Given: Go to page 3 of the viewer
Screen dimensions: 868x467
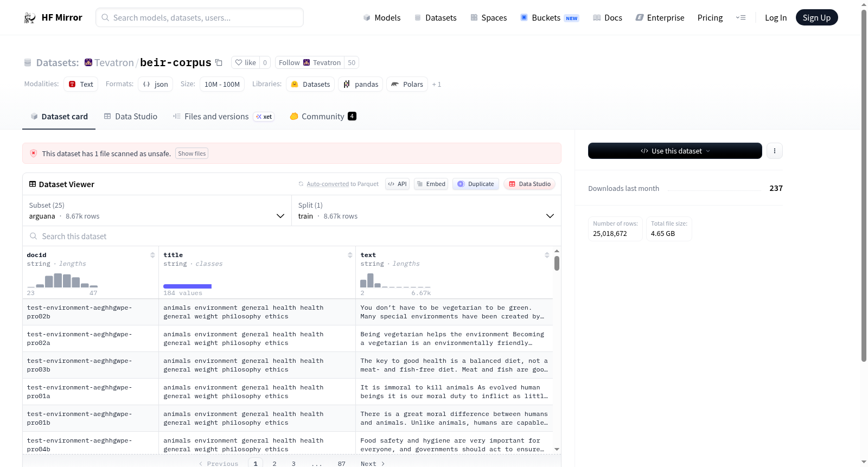Looking at the screenshot, I should tap(293, 463).
